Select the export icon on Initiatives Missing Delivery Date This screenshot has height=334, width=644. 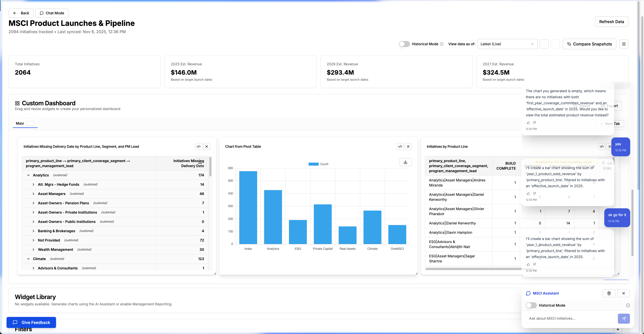click(x=199, y=147)
